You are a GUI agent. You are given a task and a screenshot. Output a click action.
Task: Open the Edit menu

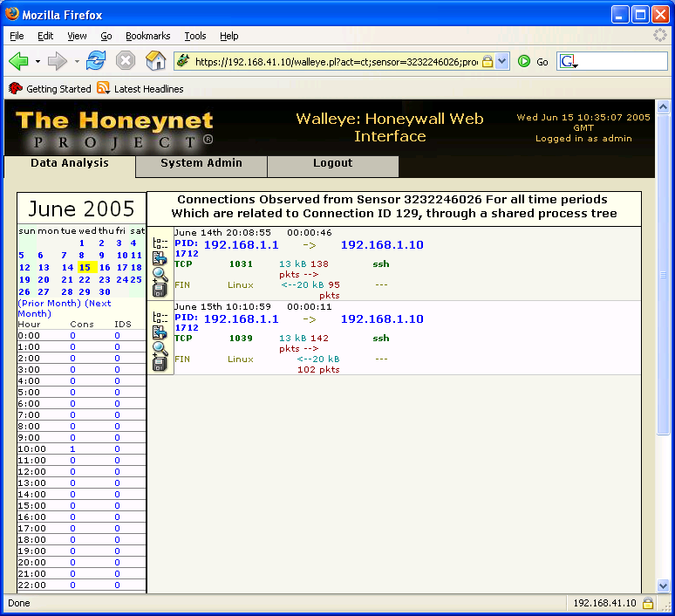click(x=45, y=36)
